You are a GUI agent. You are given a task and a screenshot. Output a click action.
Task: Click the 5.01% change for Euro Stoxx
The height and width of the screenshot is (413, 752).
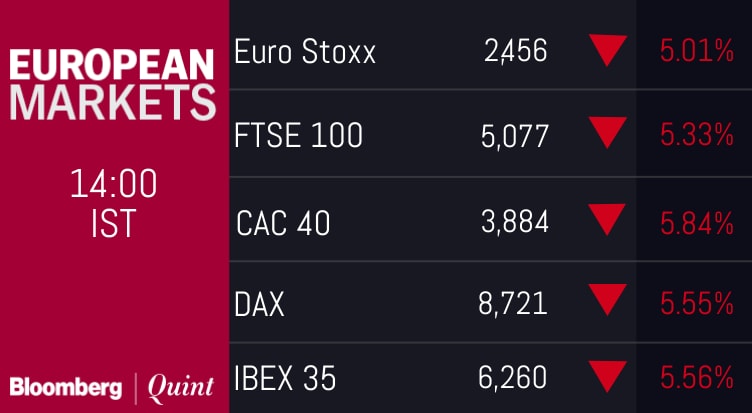[696, 52]
